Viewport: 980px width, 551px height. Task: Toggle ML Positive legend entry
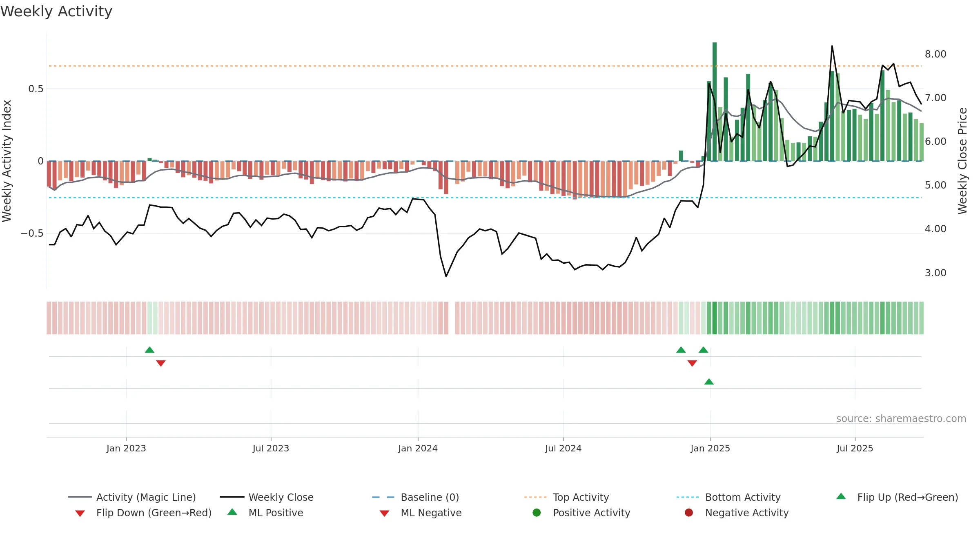pyautogui.click(x=265, y=513)
